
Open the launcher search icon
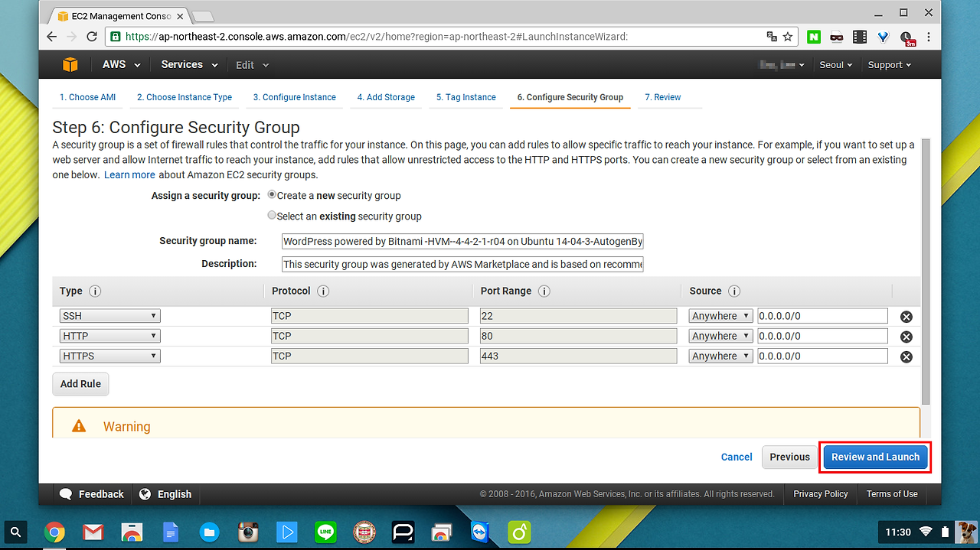click(16, 532)
